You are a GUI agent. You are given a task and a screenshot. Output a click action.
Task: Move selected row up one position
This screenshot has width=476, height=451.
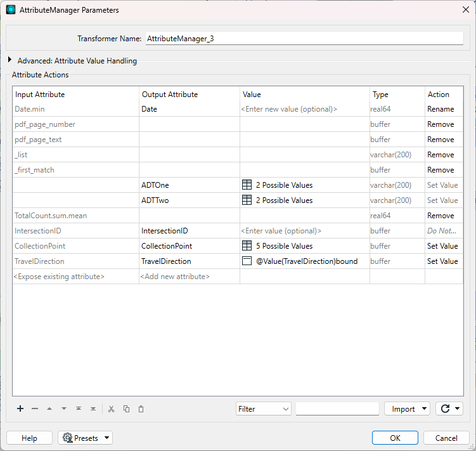point(49,409)
